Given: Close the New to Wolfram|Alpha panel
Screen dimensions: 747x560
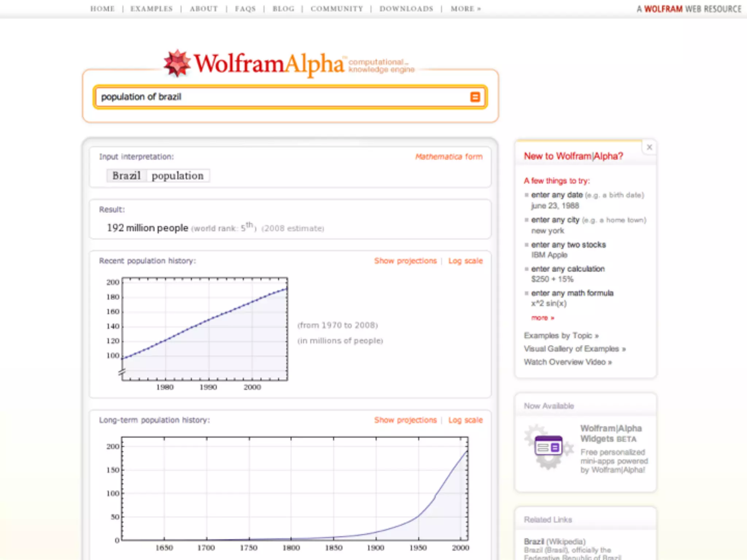Looking at the screenshot, I should [x=649, y=147].
